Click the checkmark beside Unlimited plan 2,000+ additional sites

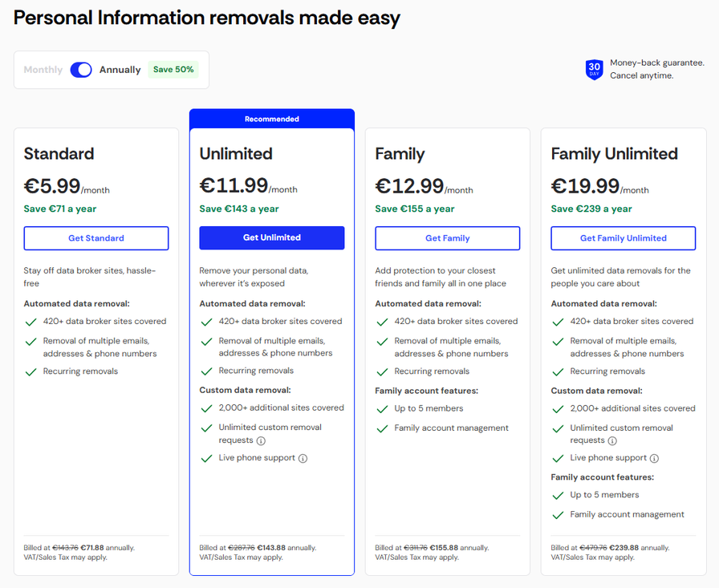point(207,408)
